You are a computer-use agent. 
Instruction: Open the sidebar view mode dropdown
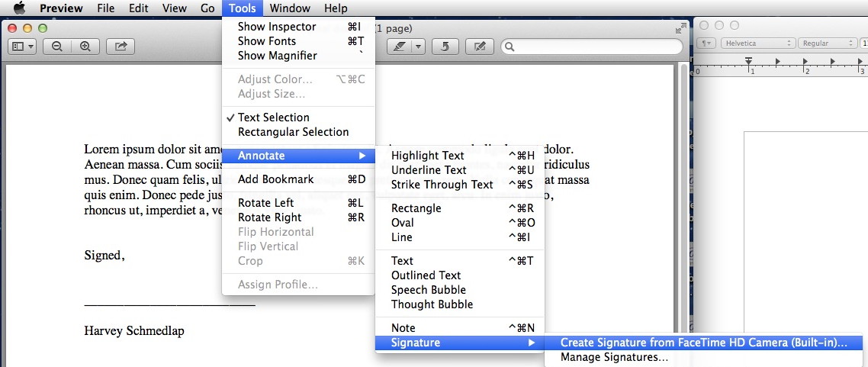[x=22, y=47]
